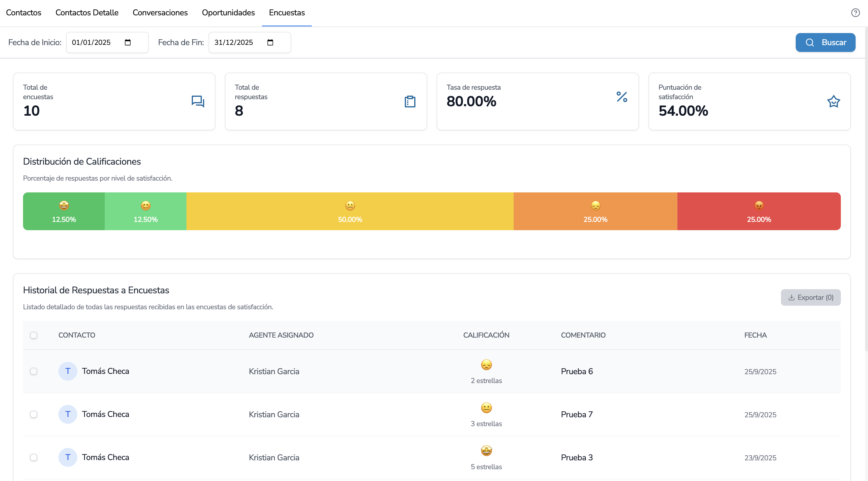The height and width of the screenshot is (481, 868).
Task: Open the Fecha de Inicio calendar picker
Action: pos(128,42)
